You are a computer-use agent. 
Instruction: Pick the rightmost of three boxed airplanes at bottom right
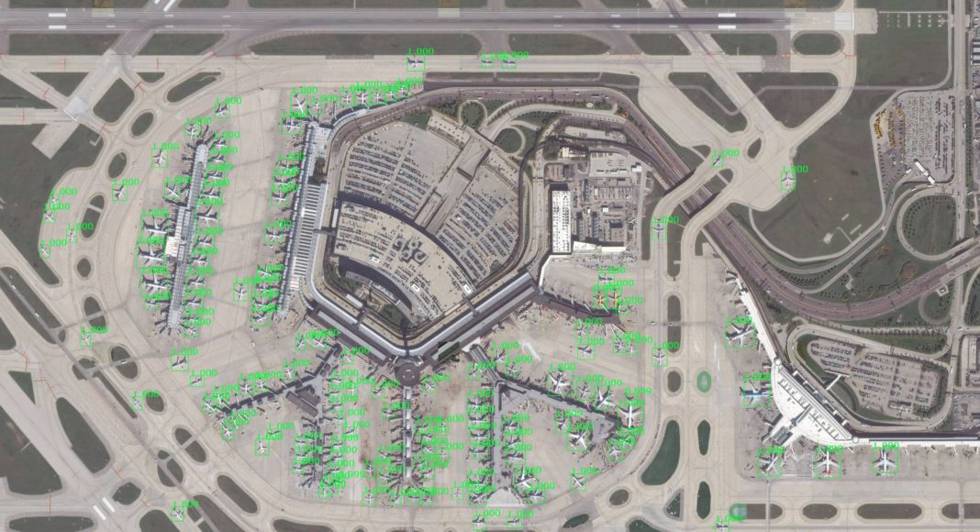(x=885, y=461)
